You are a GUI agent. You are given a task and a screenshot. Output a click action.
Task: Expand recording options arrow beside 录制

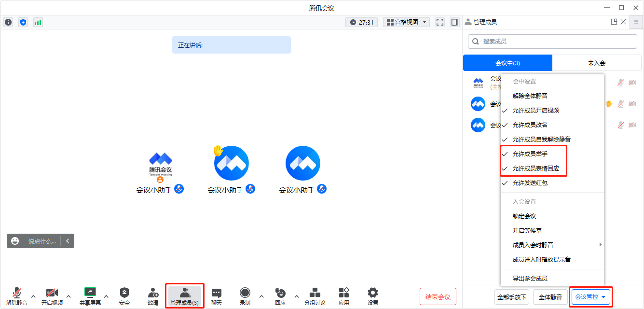click(261, 296)
